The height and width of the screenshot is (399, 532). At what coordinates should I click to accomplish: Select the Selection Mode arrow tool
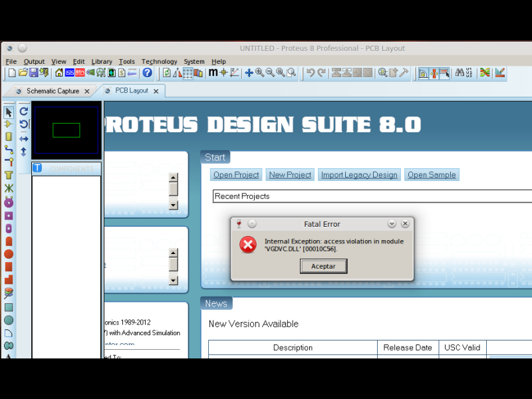point(9,112)
